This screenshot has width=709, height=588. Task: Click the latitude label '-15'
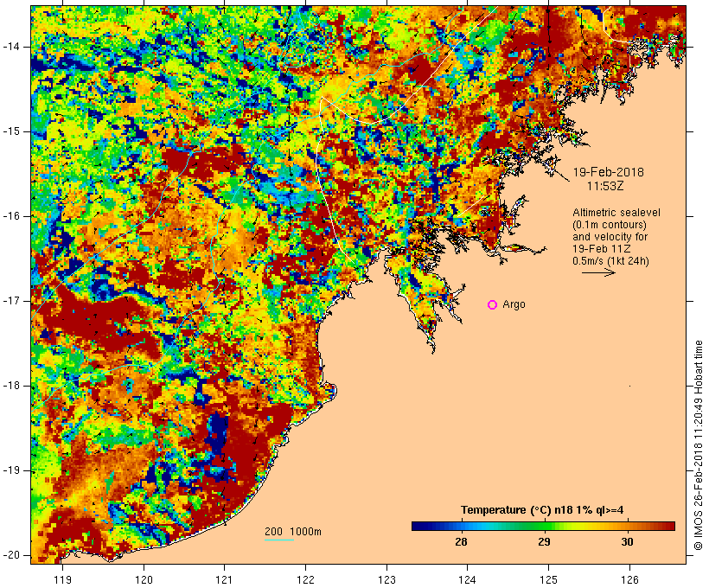[x=11, y=131]
